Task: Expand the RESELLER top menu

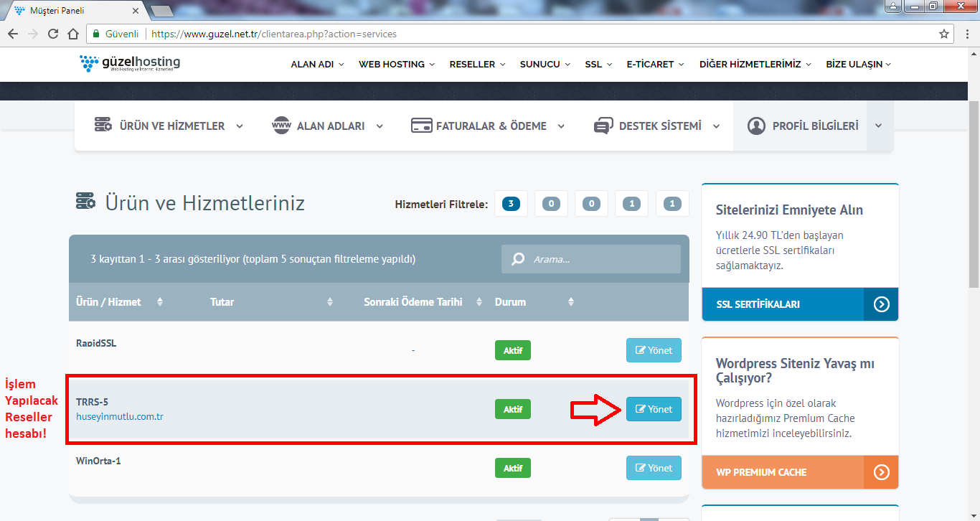Action: click(478, 64)
